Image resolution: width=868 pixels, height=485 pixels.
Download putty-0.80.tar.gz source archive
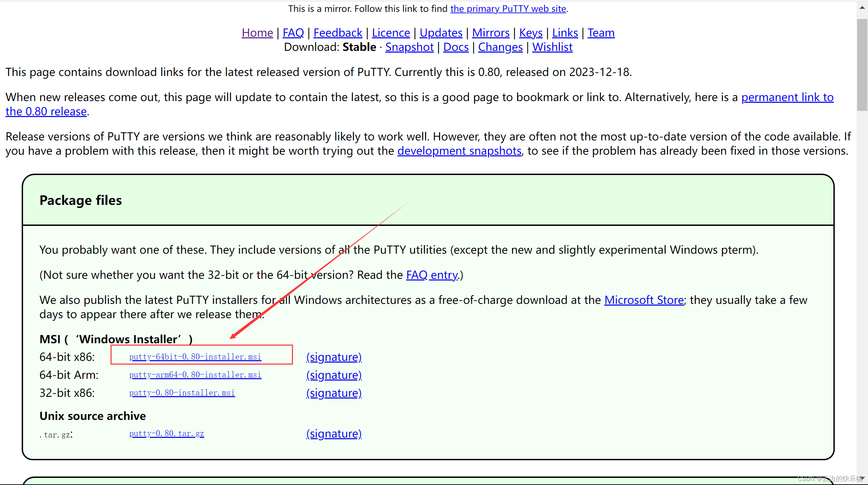coord(167,433)
